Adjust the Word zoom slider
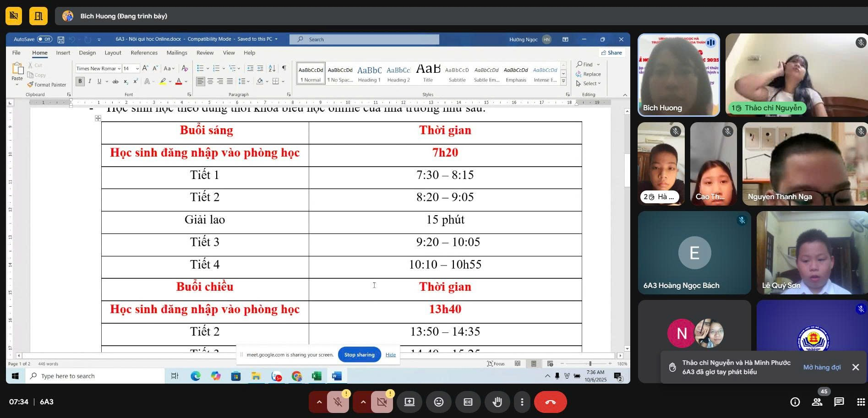 click(590, 364)
